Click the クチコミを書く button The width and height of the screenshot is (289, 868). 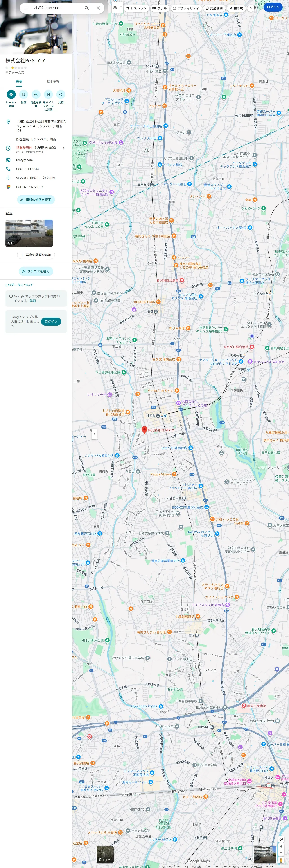(x=36, y=271)
